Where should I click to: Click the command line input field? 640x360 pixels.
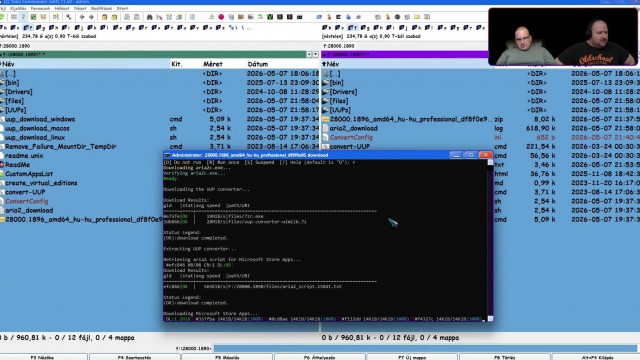426,348
